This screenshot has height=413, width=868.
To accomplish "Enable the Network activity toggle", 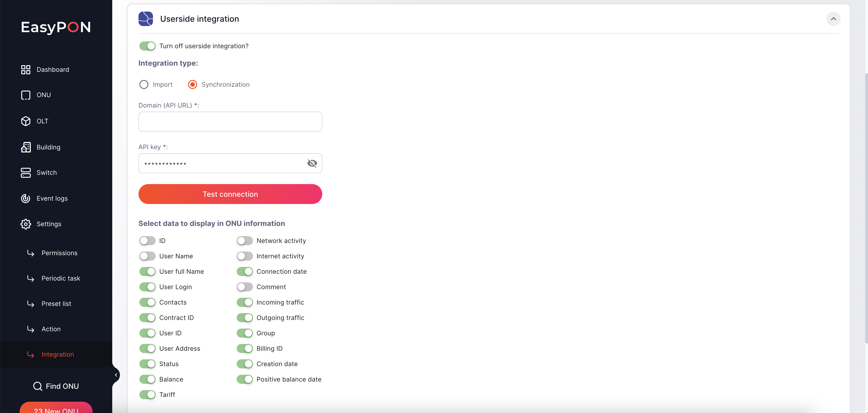I will click(x=245, y=241).
